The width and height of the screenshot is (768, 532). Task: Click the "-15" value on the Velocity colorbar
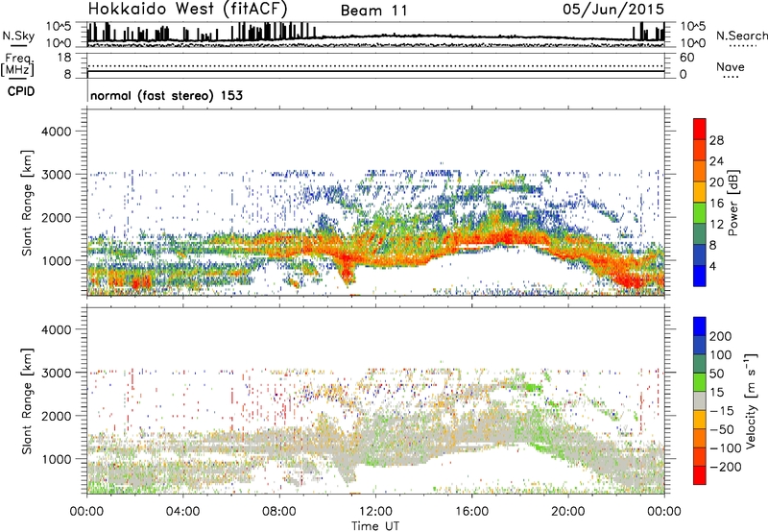point(722,411)
